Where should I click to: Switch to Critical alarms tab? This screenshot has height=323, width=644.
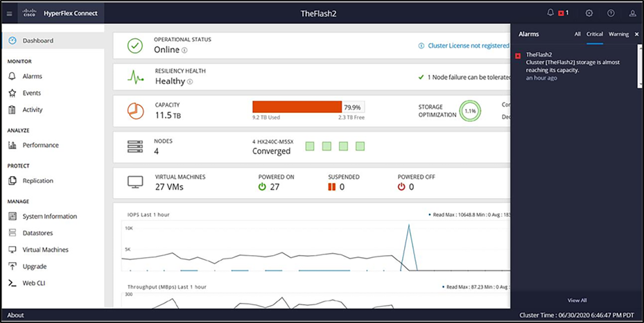click(595, 34)
